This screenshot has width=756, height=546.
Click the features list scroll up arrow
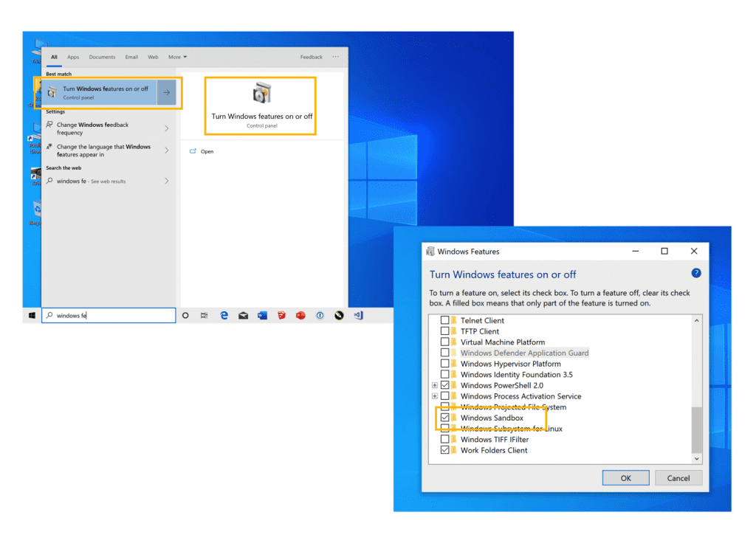[x=696, y=320]
